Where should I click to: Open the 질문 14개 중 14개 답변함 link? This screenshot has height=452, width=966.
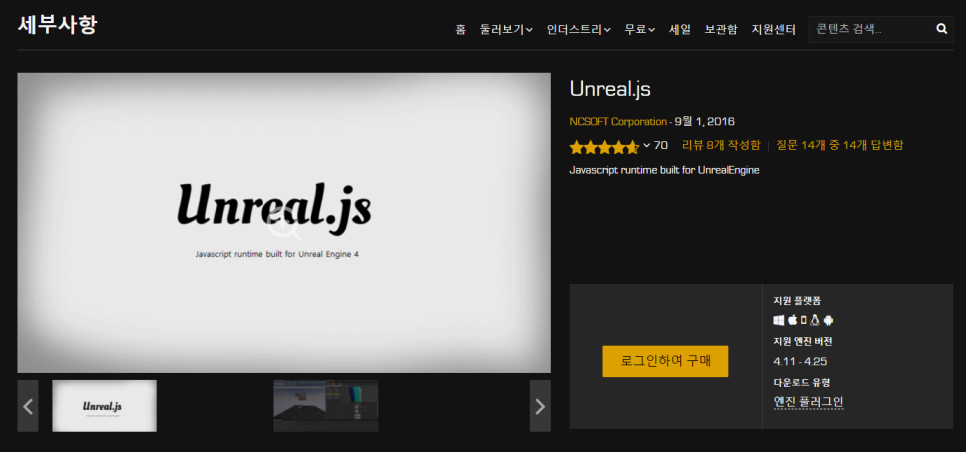pos(840,145)
